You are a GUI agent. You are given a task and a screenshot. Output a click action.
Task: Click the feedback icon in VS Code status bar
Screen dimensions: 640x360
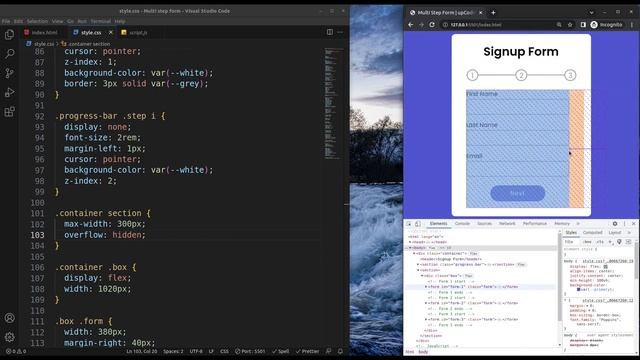click(x=329, y=351)
